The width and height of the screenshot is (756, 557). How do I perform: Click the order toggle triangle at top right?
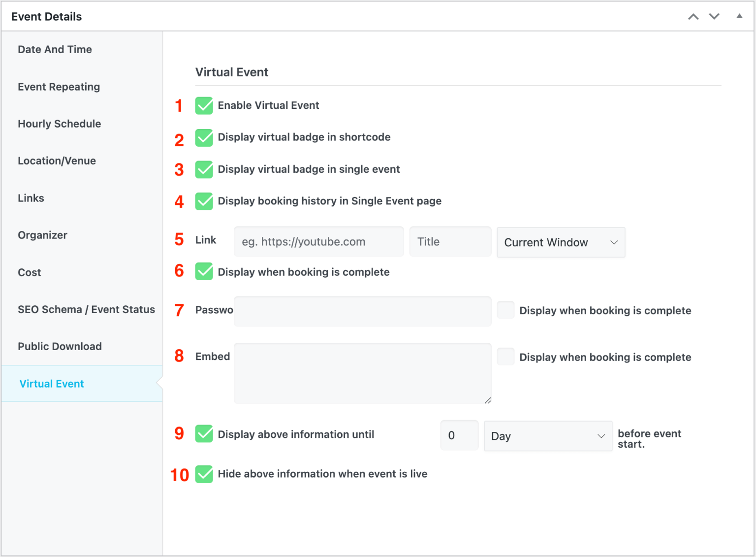(x=739, y=16)
